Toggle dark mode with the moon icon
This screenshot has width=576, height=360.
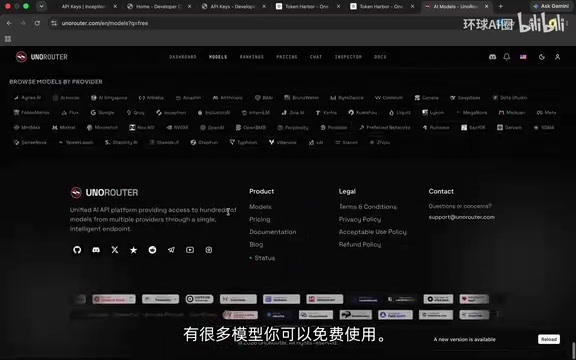541,57
